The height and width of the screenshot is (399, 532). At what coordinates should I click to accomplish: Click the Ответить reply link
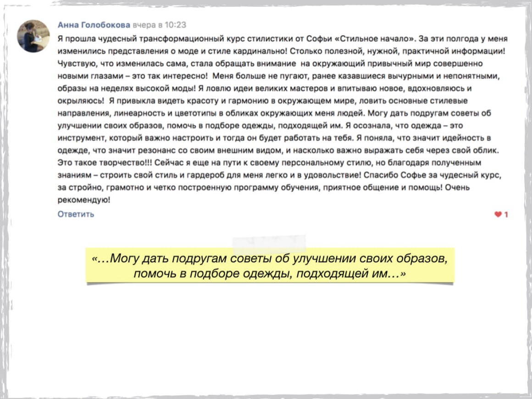pyautogui.click(x=76, y=214)
